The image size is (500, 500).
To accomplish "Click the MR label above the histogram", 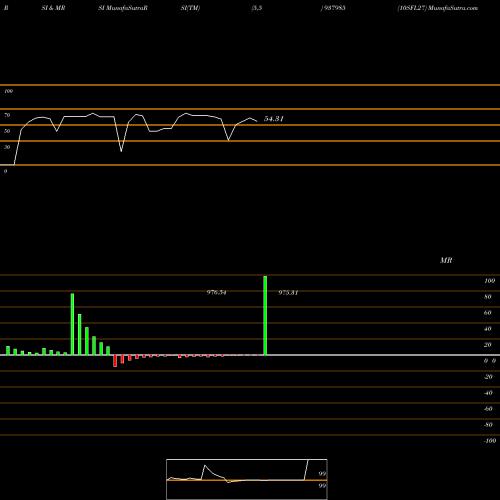I will [x=446, y=260].
